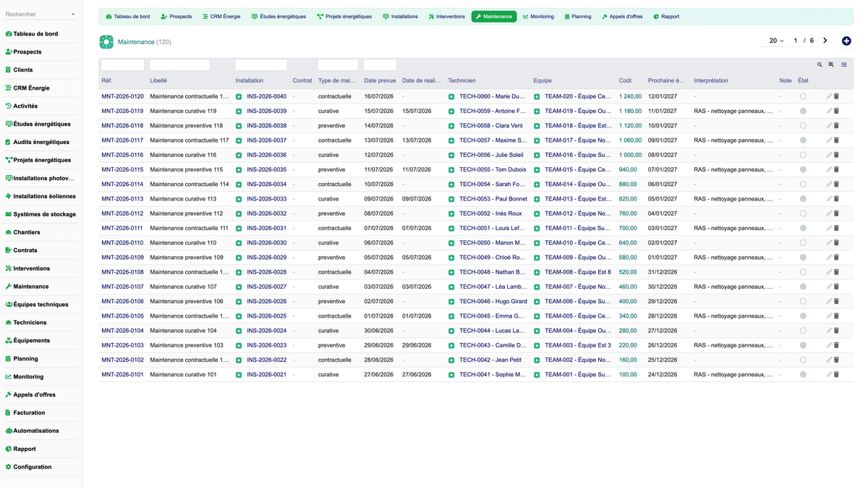
Task: Toggle État circle for MNT-2026-0116
Action: click(x=803, y=155)
